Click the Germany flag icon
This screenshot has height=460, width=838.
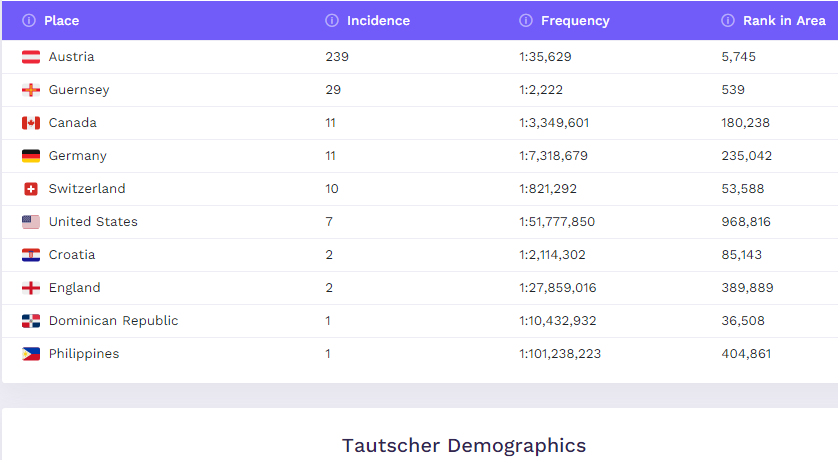31,156
